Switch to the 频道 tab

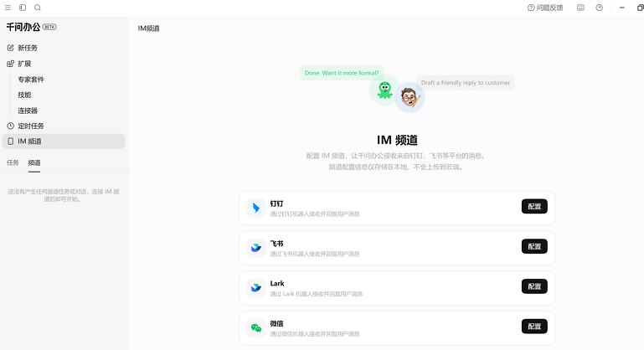point(34,162)
